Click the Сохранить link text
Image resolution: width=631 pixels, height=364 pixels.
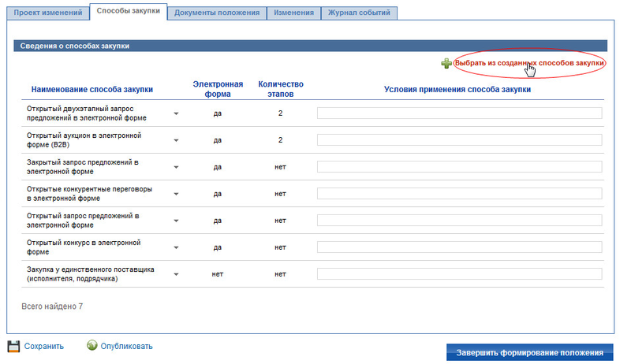[x=43, y=346]
